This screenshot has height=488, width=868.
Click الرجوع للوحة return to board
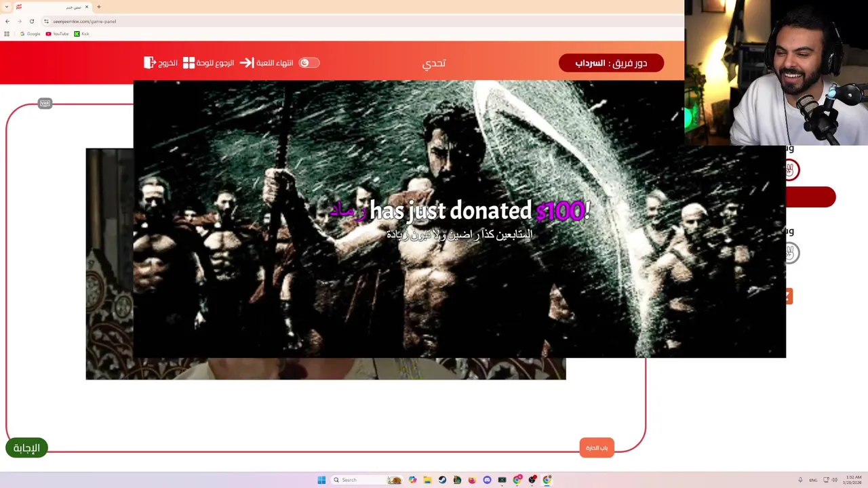click(215, 62)
